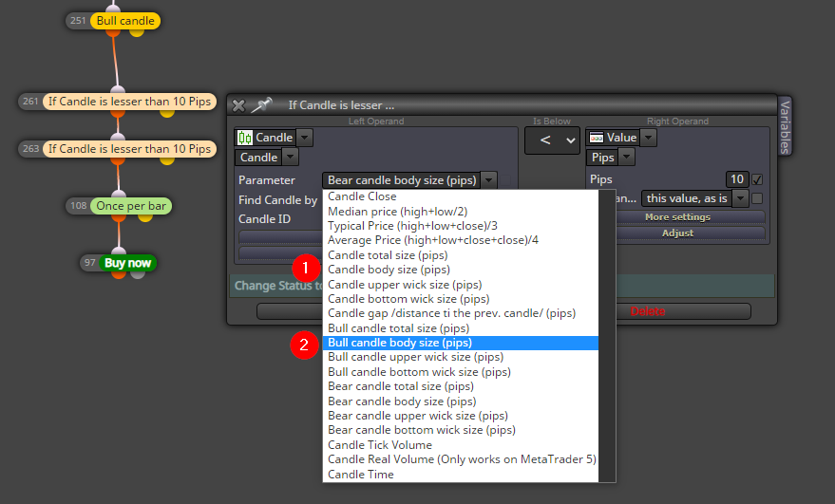Image resolution: width=835 pixels, height=504 pixels.
Task: Open the Variables side tab
Action: coord(785,126)
